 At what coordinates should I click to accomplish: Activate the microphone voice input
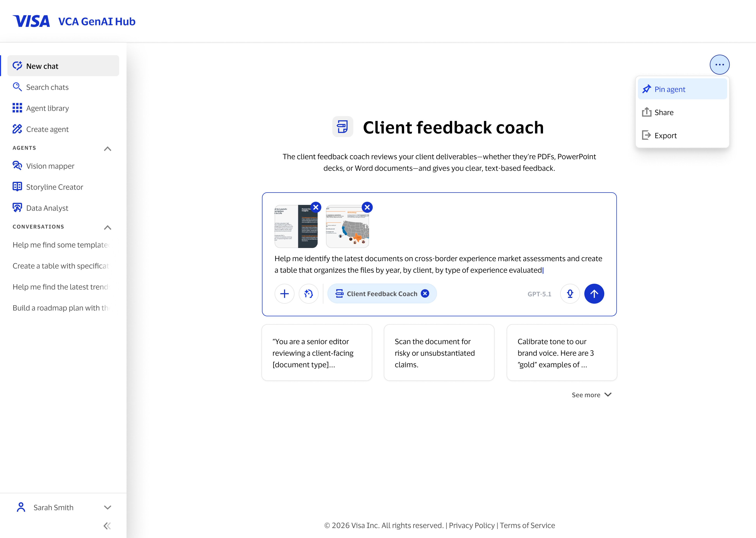pos(570,293)
